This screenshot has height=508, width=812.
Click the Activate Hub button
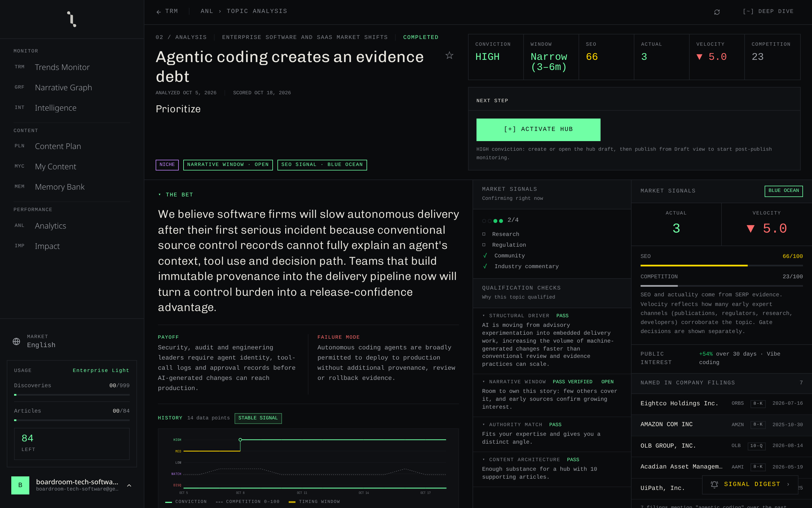538,130
